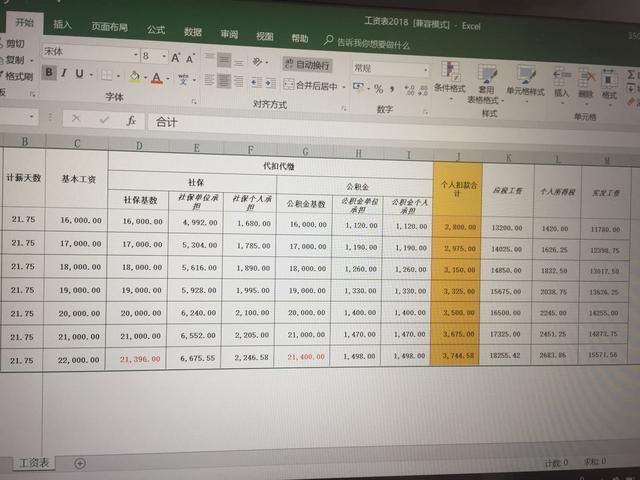Open 套用表格格式 table styles
Viewport: 640px width, 480px height.
click(x=486, y=84)
